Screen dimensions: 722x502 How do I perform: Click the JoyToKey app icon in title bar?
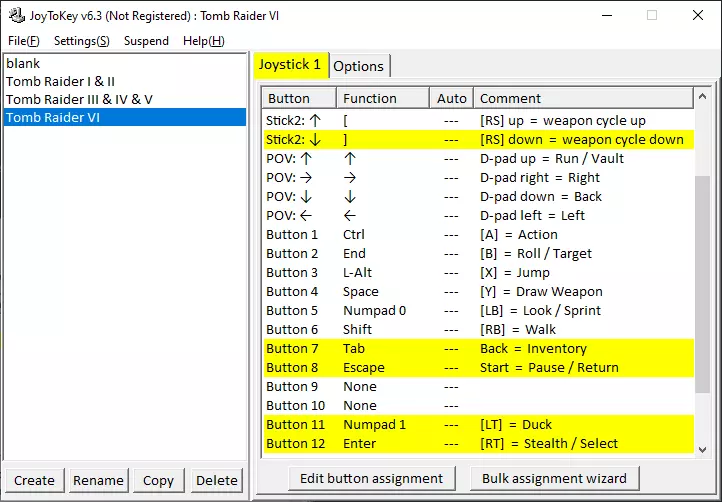[x=17, y=15]
